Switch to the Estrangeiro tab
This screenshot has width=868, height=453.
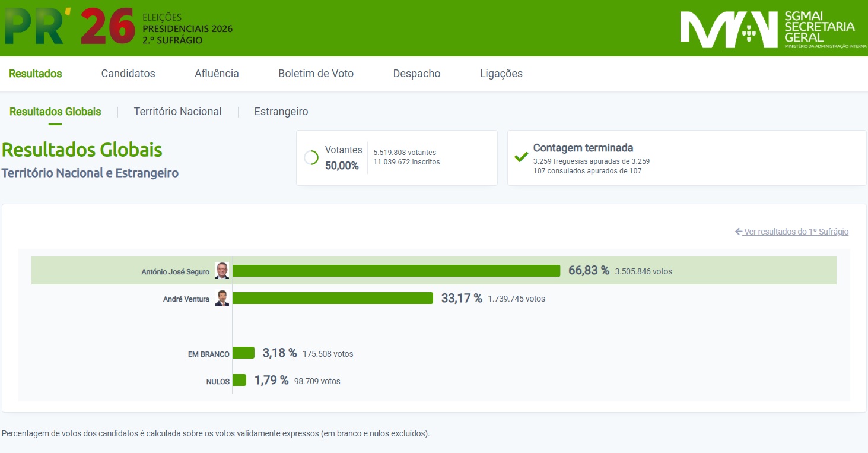pos(281,112)
